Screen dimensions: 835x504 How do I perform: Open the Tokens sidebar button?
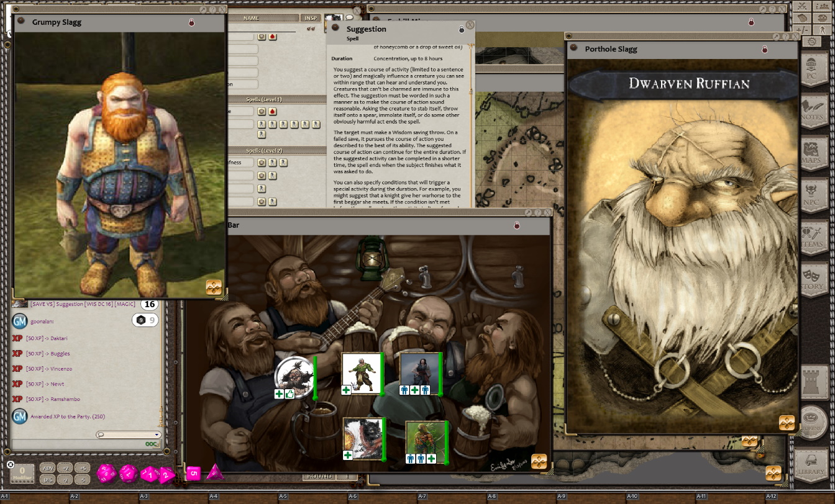814,423
